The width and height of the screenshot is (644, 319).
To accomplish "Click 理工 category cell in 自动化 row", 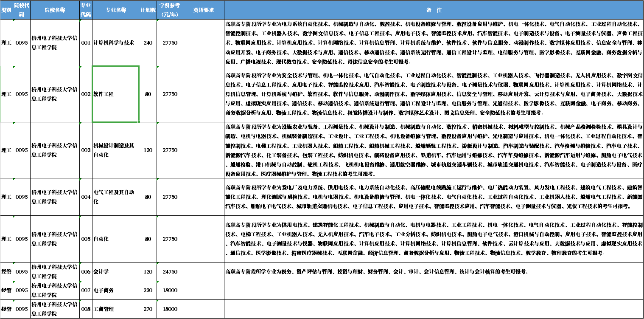I will point(6,239).
